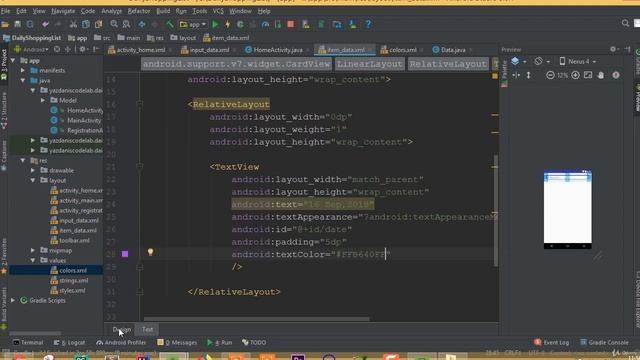This screenshot has height=360, width=640.
Task: Open the design surface layers dropdown
Action: [x=518, y=61]
